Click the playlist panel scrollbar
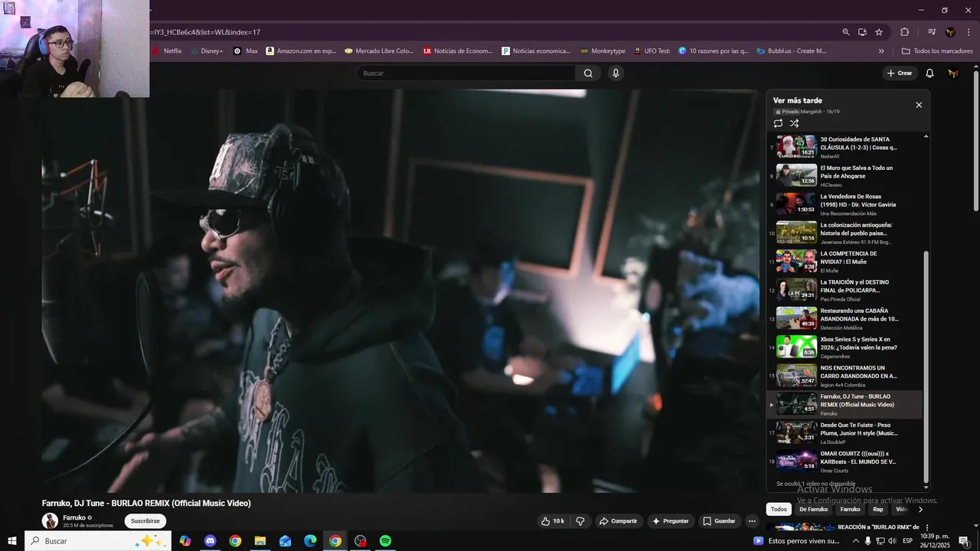The image size is (980, 551). tap(926, 367)
